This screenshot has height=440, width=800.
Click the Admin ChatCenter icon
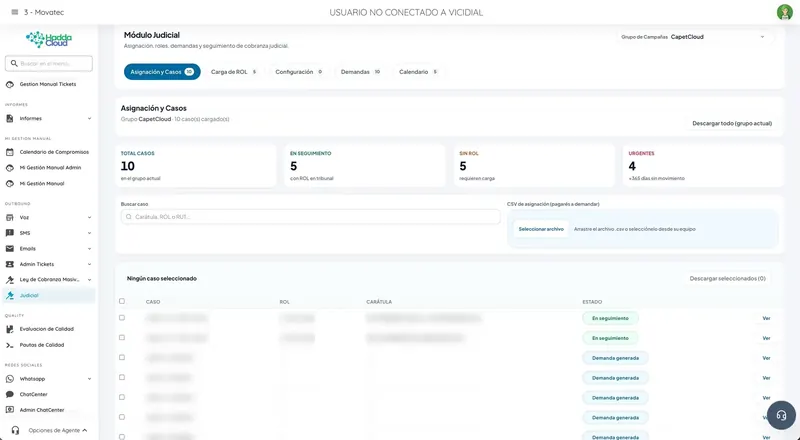point(10,410)
